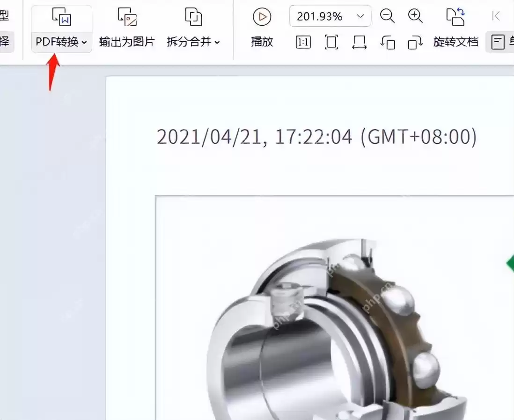
Task: Select the 1:1 actual size view icon
Action: [x=302, y=42]
